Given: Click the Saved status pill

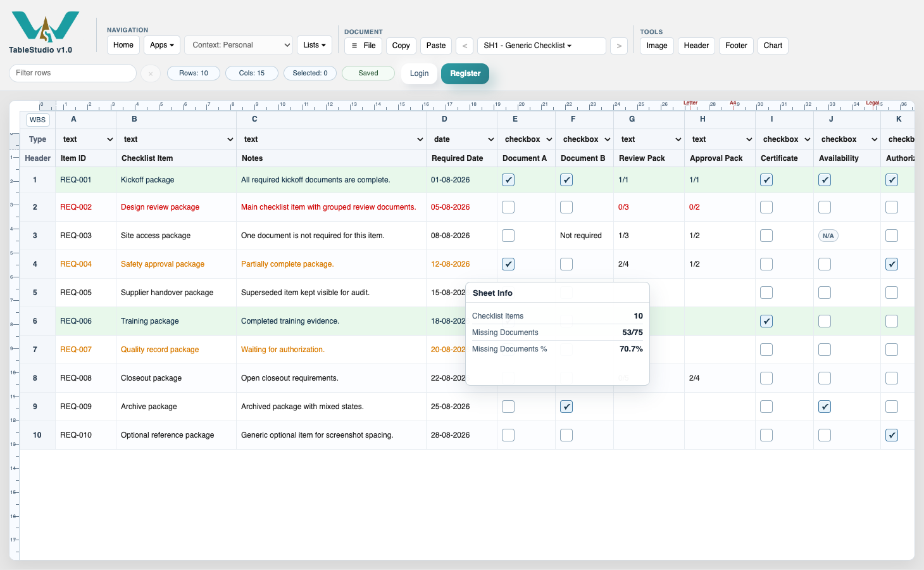Looking at the screenshot, I should click(x=368, y=73).
